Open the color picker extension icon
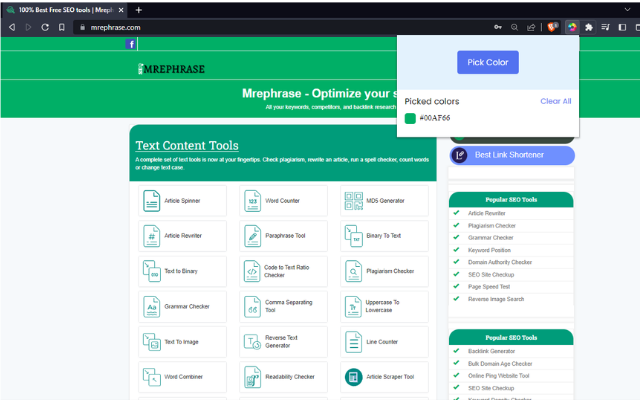This screenshot has height=400, width=640. tap(572, 27)
